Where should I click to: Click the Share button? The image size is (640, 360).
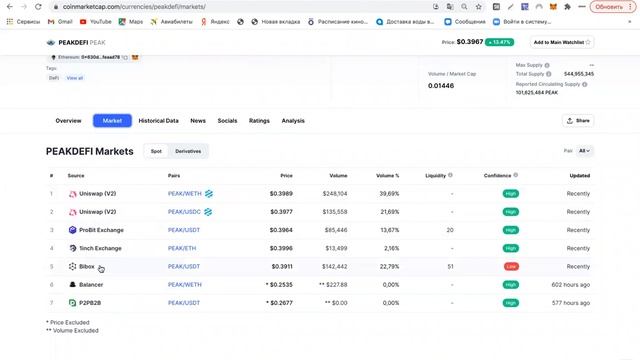[x=578, y=121]
